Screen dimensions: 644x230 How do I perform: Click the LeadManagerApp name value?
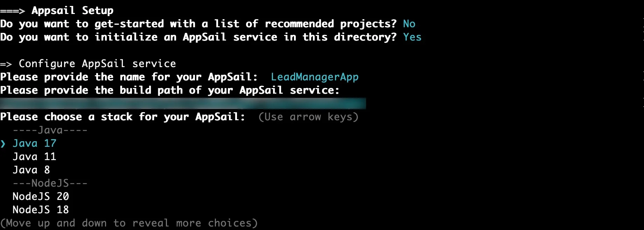coord(314,77)
